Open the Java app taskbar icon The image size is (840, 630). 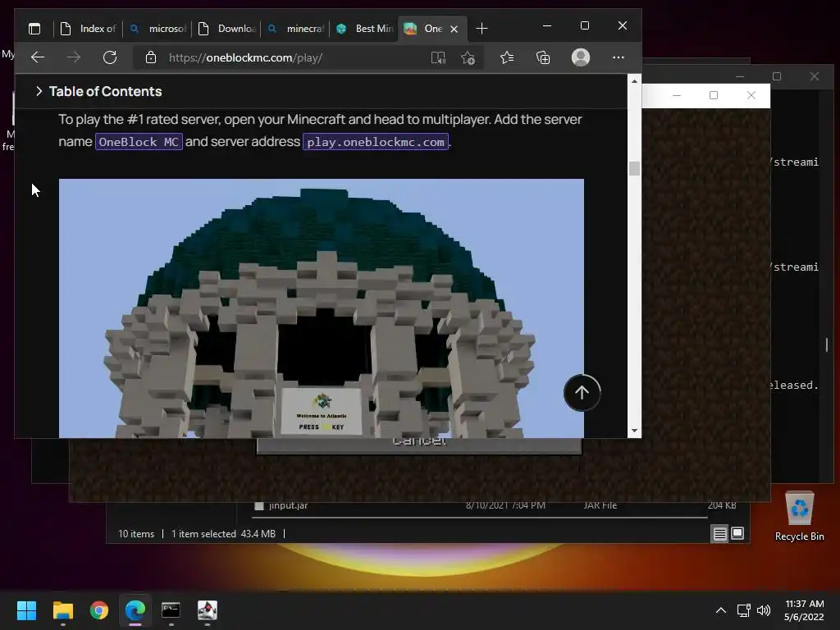pos(208,610)
